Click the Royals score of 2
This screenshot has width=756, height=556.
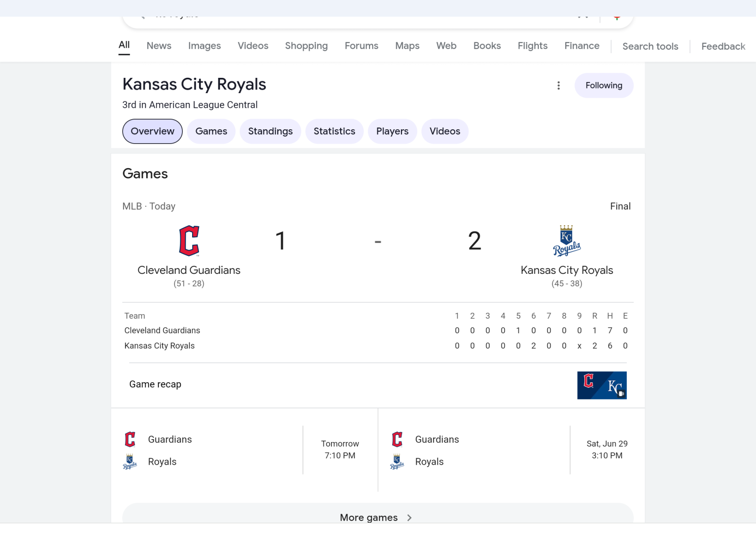(x=475, y=241)
